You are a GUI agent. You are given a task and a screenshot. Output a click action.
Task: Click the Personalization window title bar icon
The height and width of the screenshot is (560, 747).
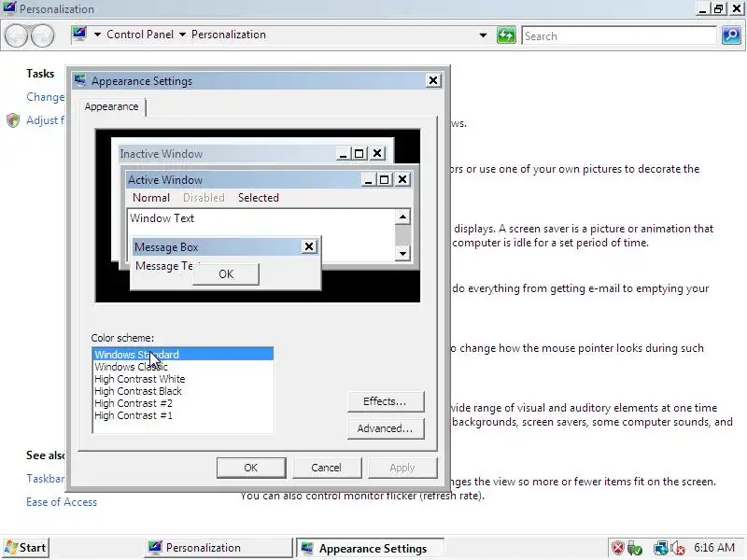(x=9, y=8)
